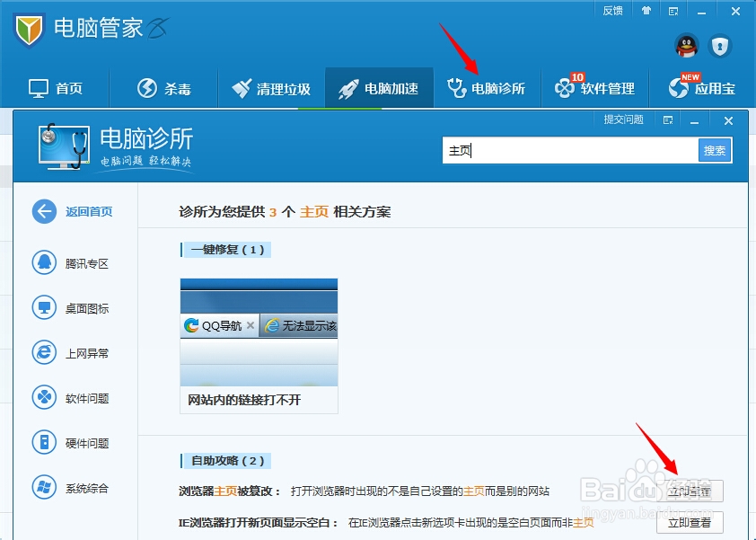756x540 pixels.
Task: Open the 应用宝 tab
Action: [702, 87]
